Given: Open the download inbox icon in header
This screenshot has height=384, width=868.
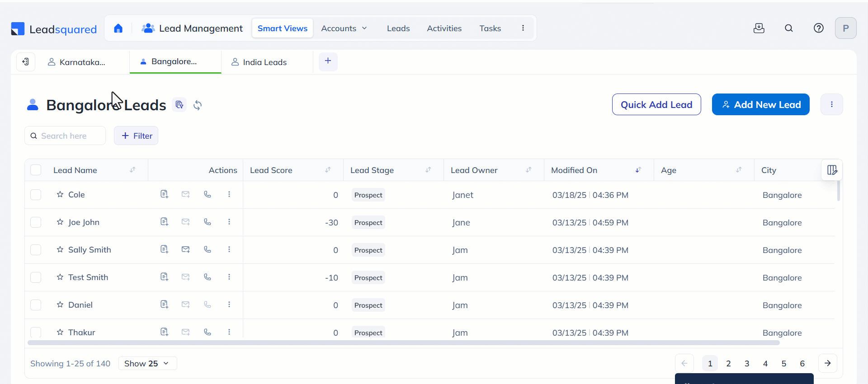Looking at the screenshot, I should click(x=759, y=28).
